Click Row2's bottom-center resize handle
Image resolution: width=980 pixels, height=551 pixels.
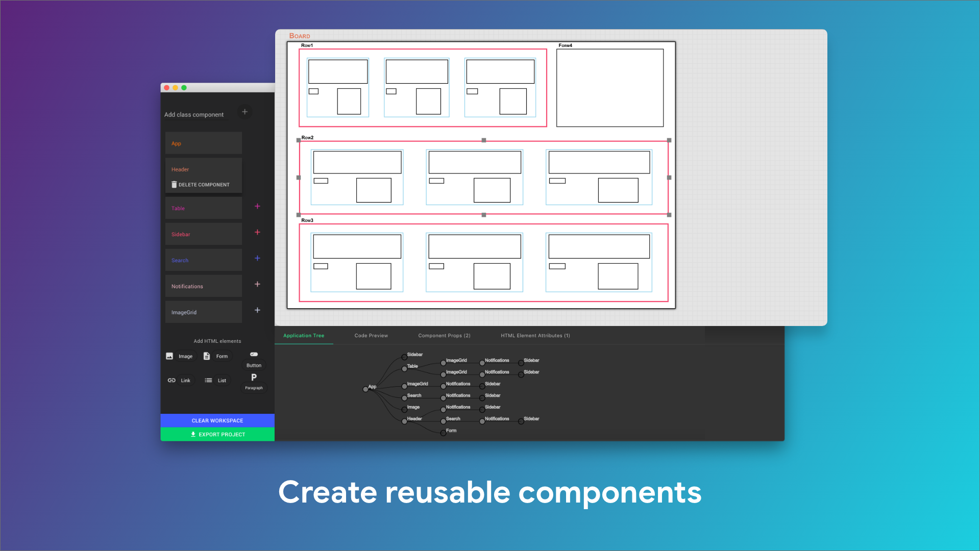pos(484,215)
